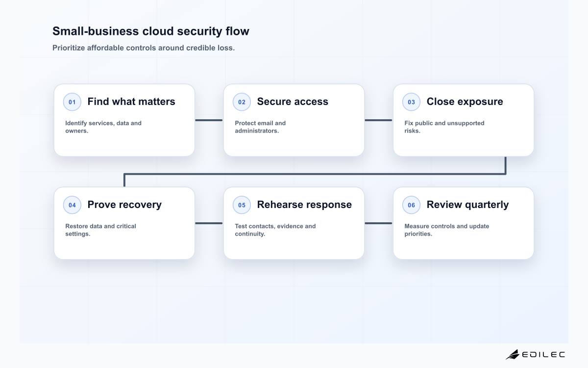The width and height of the screenshot is (588, 368).
Task: Select the "Review quarterly" heading
Action: (467, 205)
